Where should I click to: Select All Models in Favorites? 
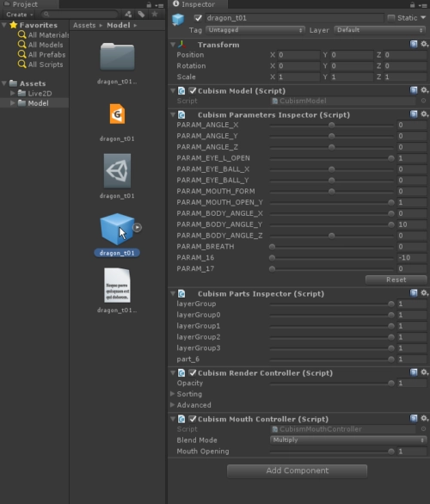coord(40,45)
